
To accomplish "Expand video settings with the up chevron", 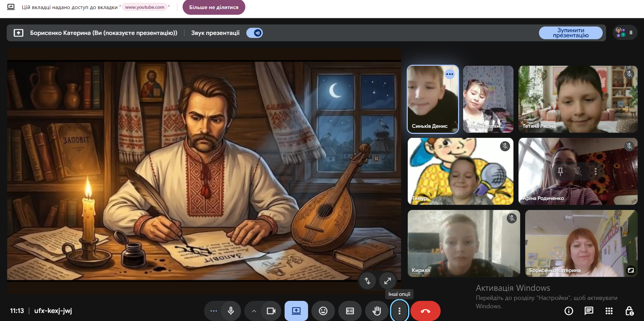I will 254,311.
